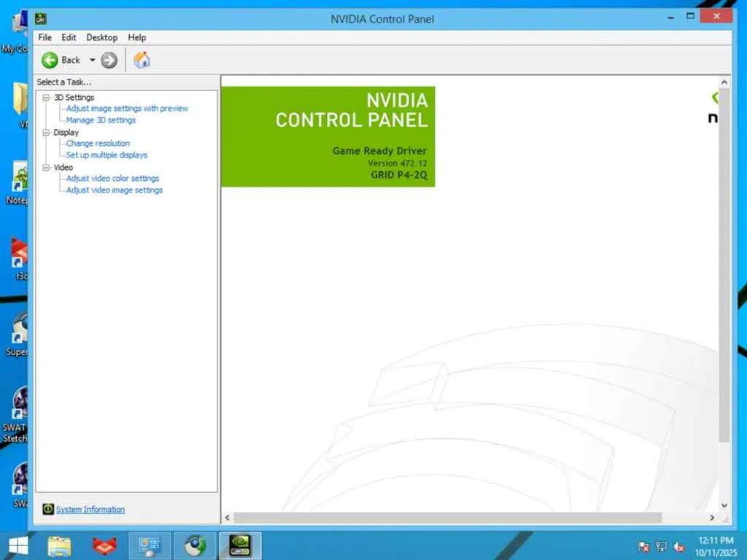Minimize the NVIDIA Control Panel window

(x=671, y=17)
